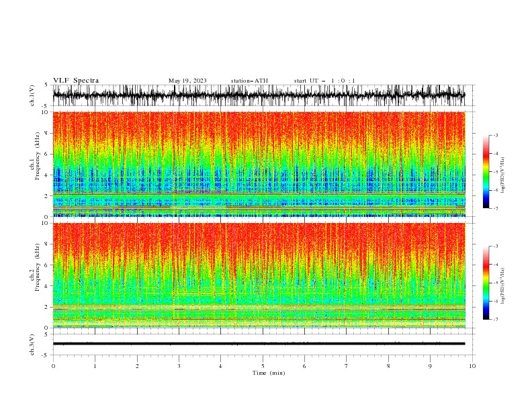This screenshot has width=532, height=411.
Task: Click the ch.2 frequency spectrogram panel
Action: tap(259, 275)
